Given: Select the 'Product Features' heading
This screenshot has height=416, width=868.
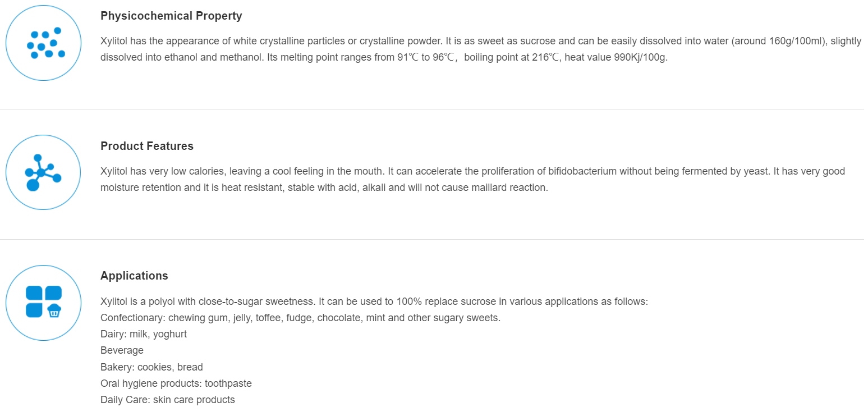Looking at the screenshot, I should (147, 146).
